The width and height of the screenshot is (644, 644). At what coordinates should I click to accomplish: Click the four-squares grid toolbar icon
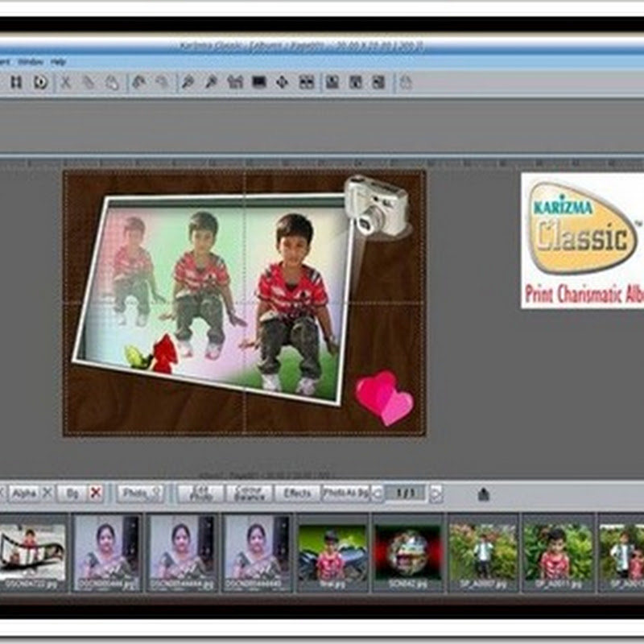pyautogui.click(x=307, y=82)
